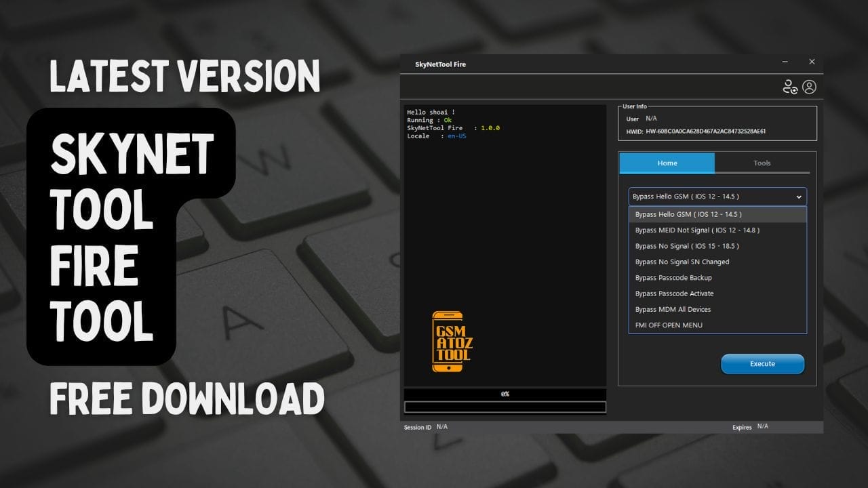Select Bypass No Signal SN Changed

pos(717,262)
